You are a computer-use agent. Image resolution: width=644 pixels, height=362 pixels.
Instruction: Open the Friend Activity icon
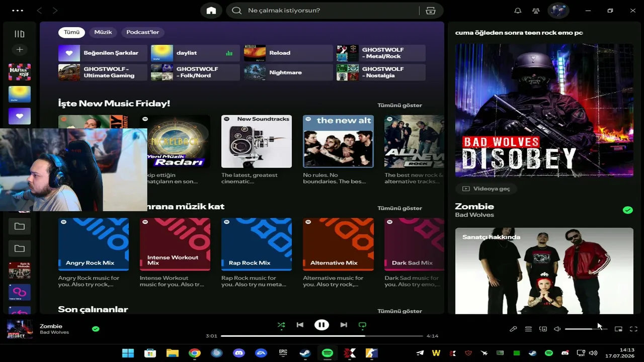[x=536, y=11]
